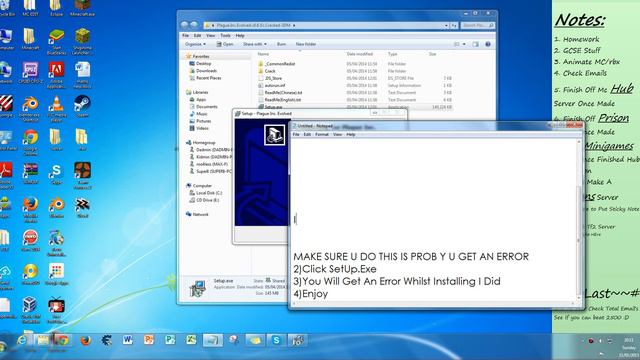Select the Google Apps desktop shortcut
The width and height of the screenshot is (640, 360).
tap(56, 273)
